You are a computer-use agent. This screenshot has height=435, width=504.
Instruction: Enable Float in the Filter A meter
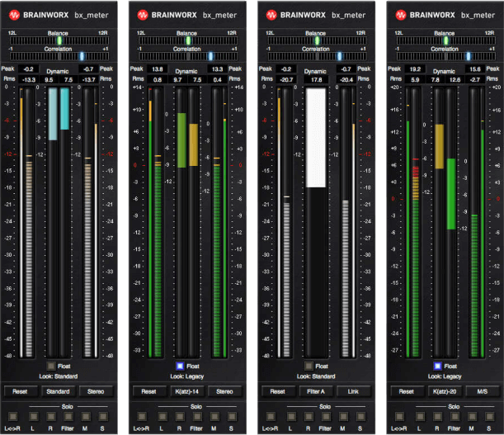tap(309, 366)
